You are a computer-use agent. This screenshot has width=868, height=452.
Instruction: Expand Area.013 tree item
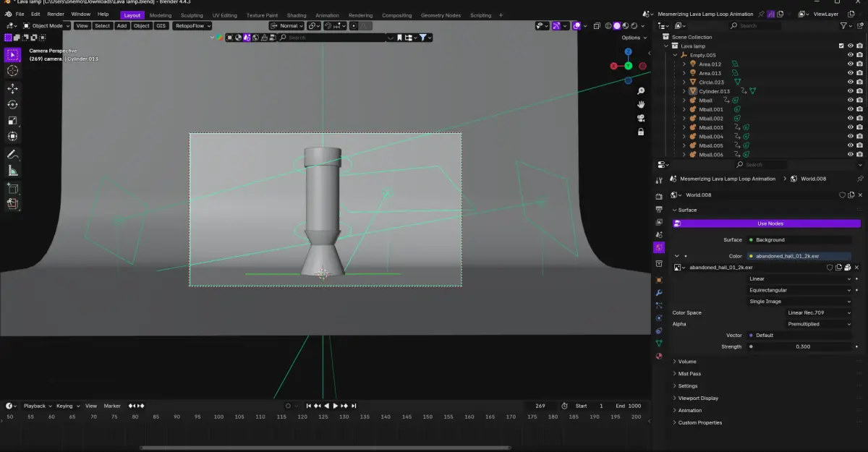(x=684, y=73)
